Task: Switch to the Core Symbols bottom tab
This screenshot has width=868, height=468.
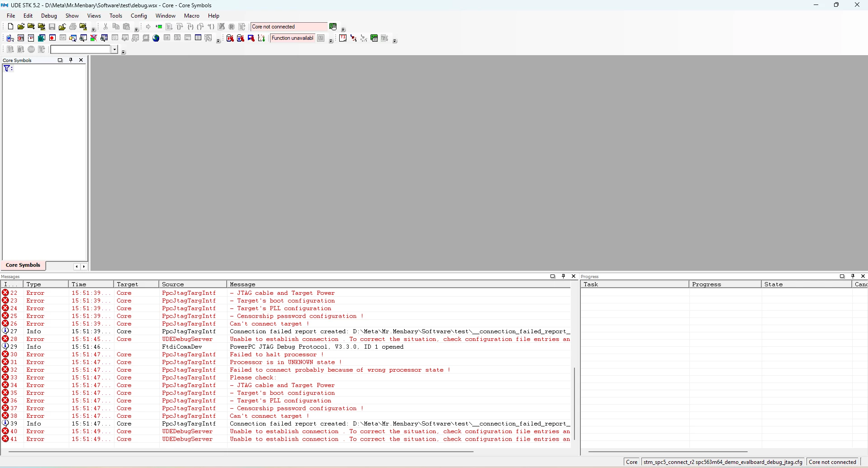Action: coord(23,265)
